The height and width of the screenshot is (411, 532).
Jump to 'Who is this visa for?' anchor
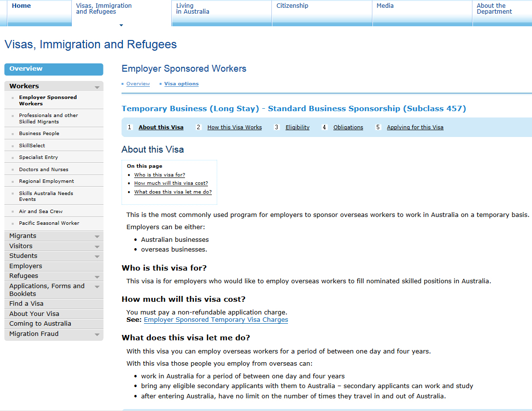160,175
